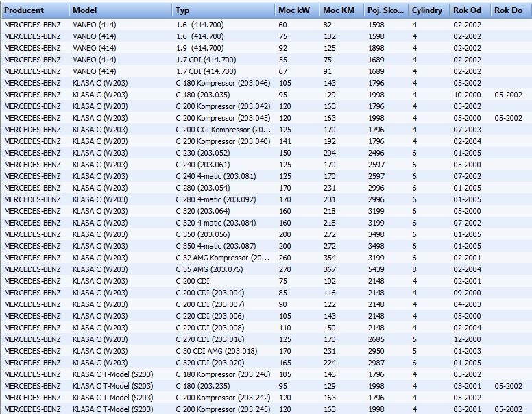Select the C 350 4-matic (203.087) cell
Image resolution: width=532 pixels, height=414 pixels.
tap(216, 246)
